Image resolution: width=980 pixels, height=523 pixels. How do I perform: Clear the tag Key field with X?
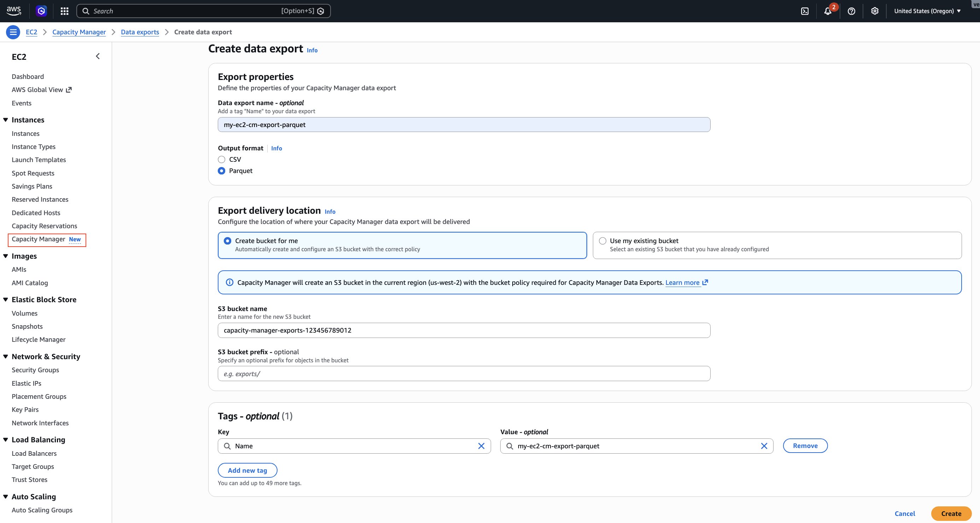click(x=481, y=446)
